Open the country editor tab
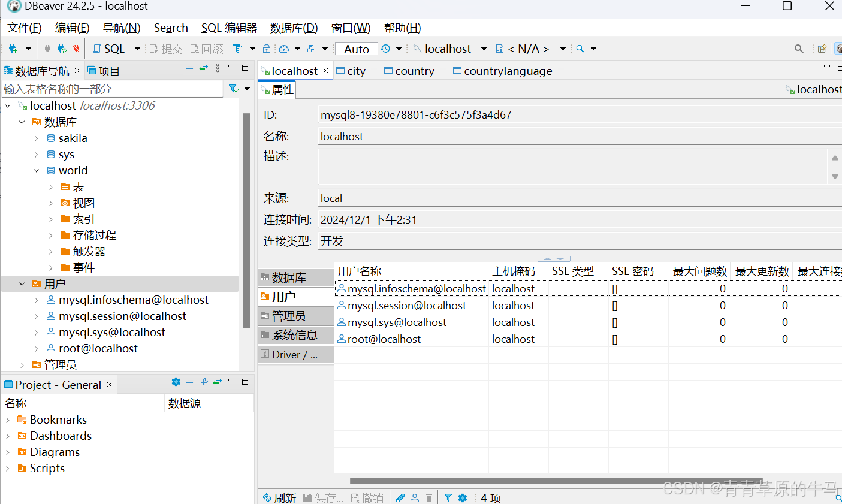The height and width of the screenshot is (504, 842). click(409, 71)
